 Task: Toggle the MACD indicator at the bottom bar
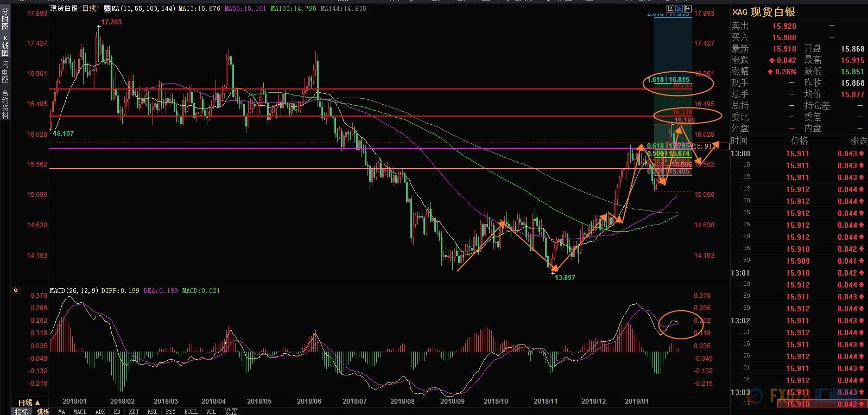80,412
